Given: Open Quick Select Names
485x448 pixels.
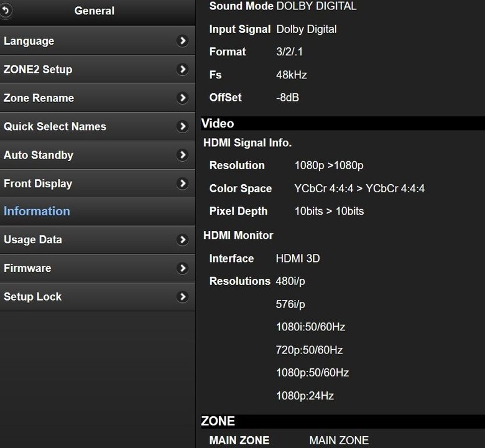Looking at the screenshot, I should coord(98,126).
